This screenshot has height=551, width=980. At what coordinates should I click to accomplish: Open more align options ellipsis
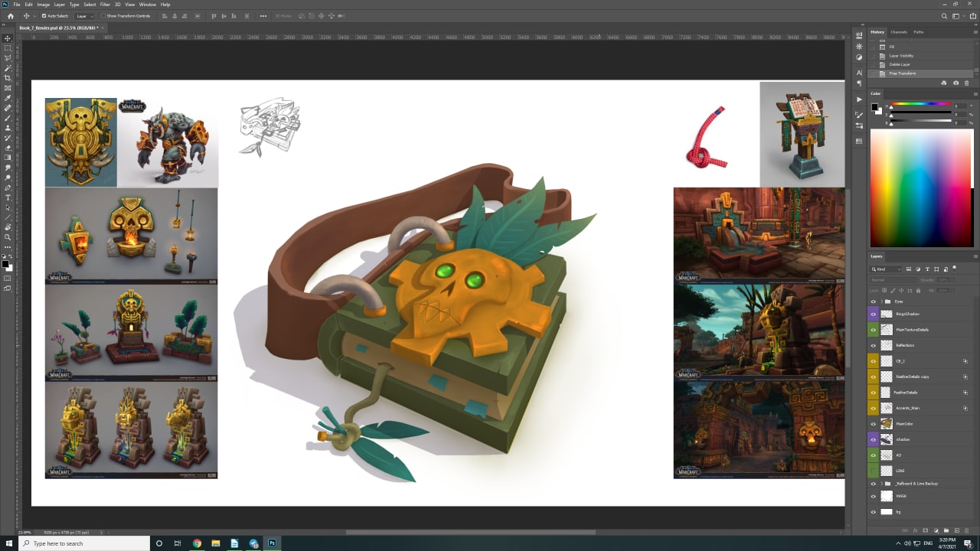coord(263,15)
